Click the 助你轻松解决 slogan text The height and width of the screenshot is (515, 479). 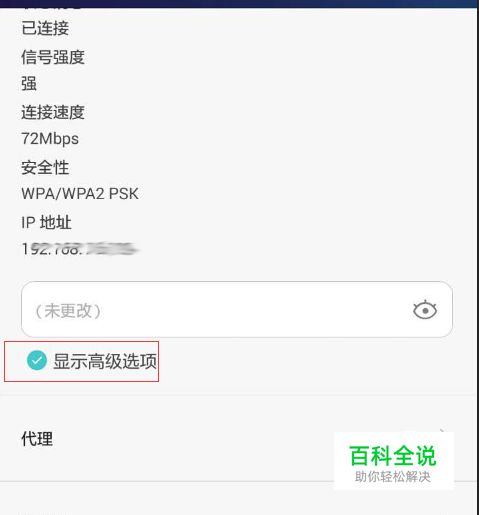393,477
